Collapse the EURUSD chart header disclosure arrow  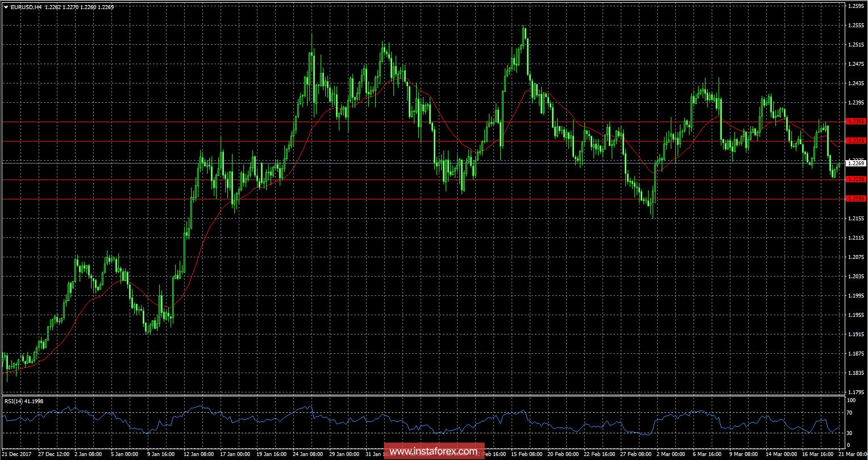6,8
